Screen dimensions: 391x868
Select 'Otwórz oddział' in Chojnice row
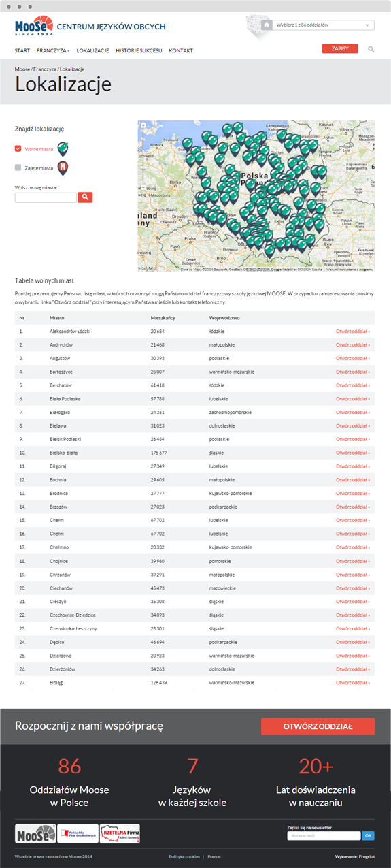(352, 561)
